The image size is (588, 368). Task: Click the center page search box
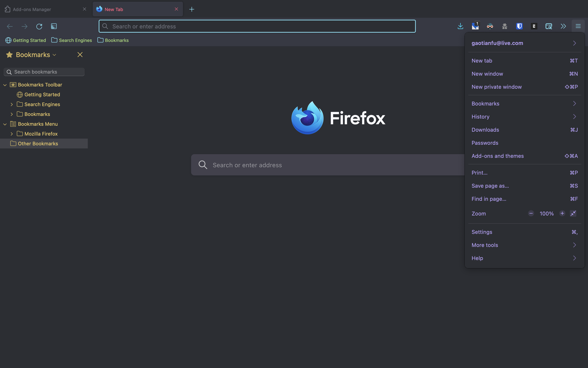click(328, 165)
